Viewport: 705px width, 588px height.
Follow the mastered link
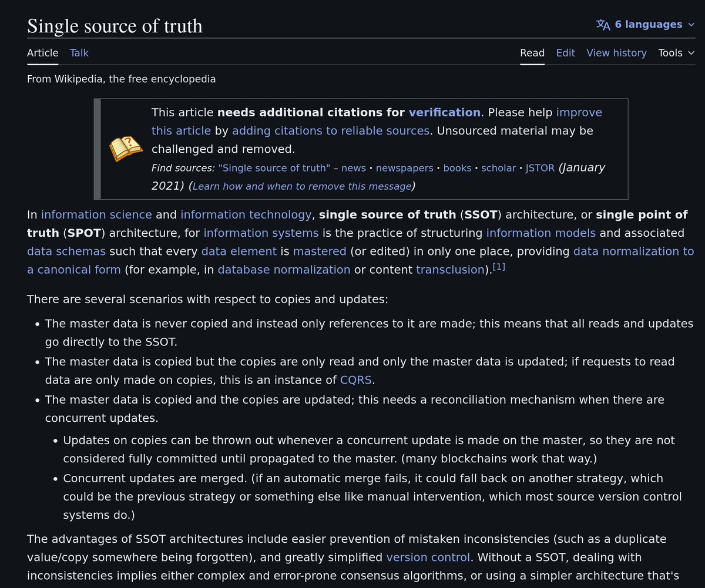click(320, 251)
